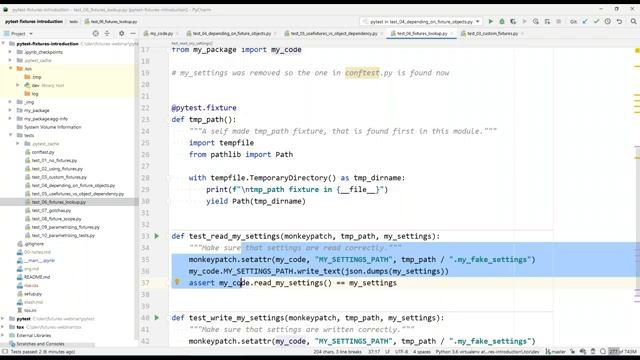Run the selected pytest configuration

coord(491,21)
